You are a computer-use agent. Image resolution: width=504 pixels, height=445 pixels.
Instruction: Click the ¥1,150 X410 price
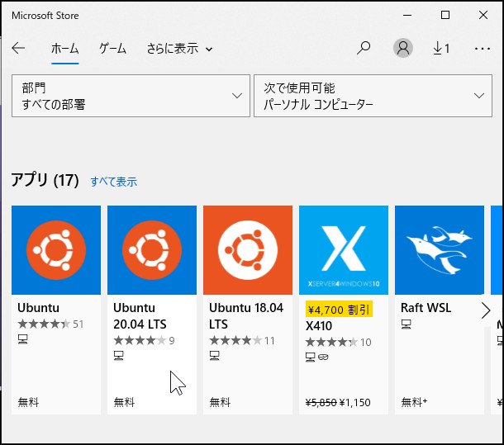pyautogui.click(x=354, y=402)
